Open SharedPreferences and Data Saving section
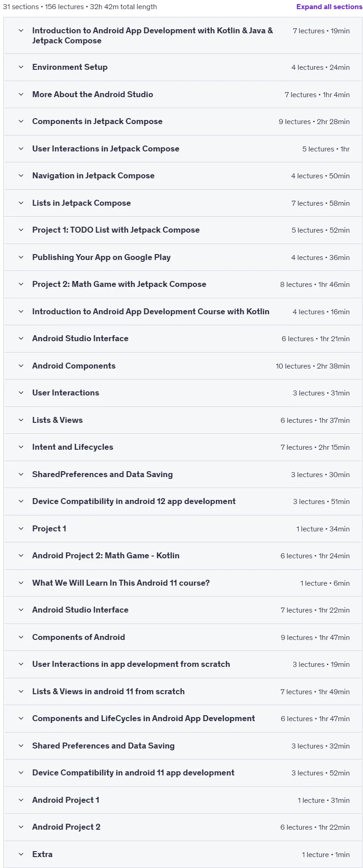 (x=183, y=474)
